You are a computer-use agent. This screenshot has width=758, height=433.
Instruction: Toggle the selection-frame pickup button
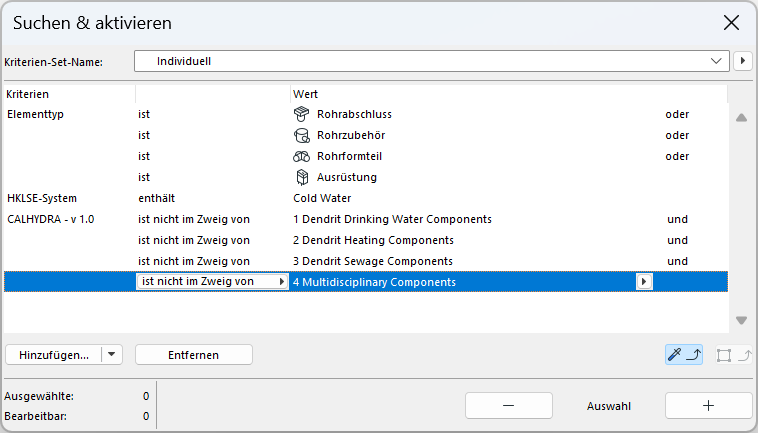pos(734,354)
